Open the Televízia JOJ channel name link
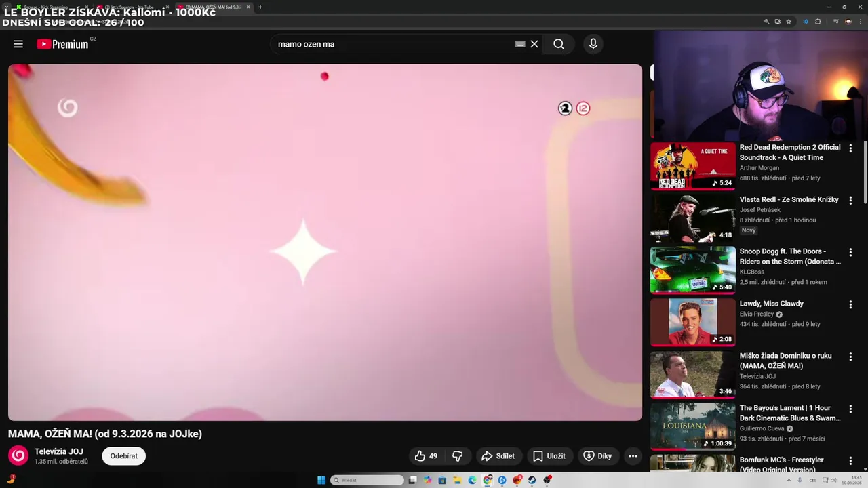Screen dimensions: 868x488 click(59, 451)
